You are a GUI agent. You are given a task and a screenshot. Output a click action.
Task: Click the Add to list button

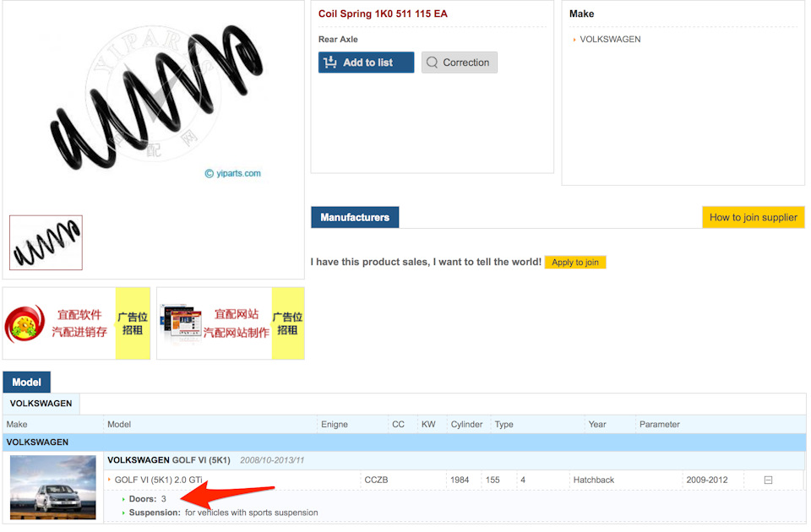[x=366, y=62]
